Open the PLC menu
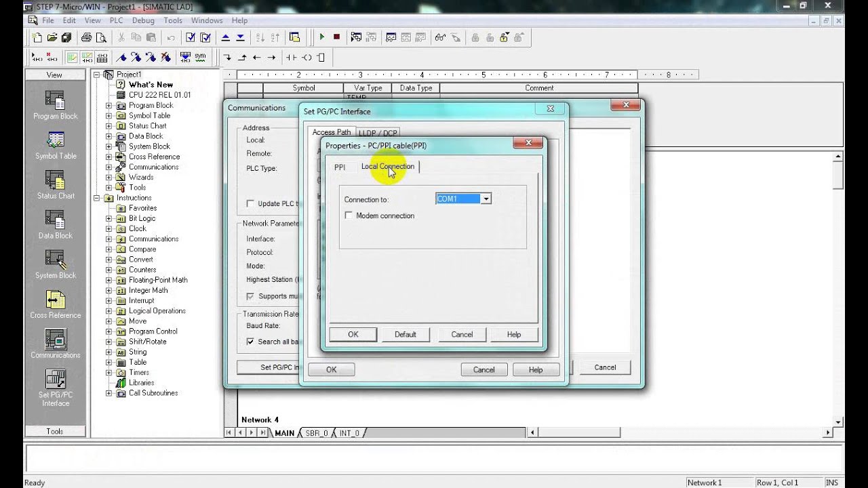This screenshot has height=488, width=868. click(116, 20)
